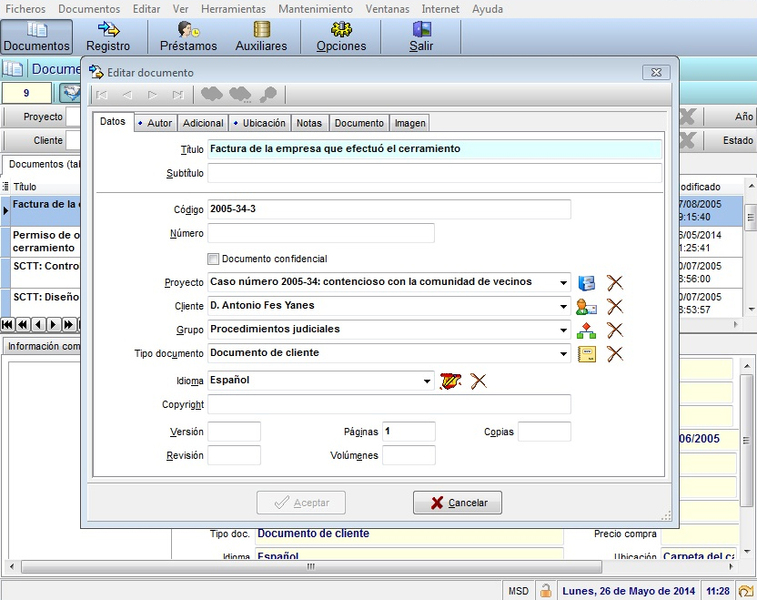
Task: Click the language icon beside Idioma
Action: pyautogui.click(x=450, y=381)
